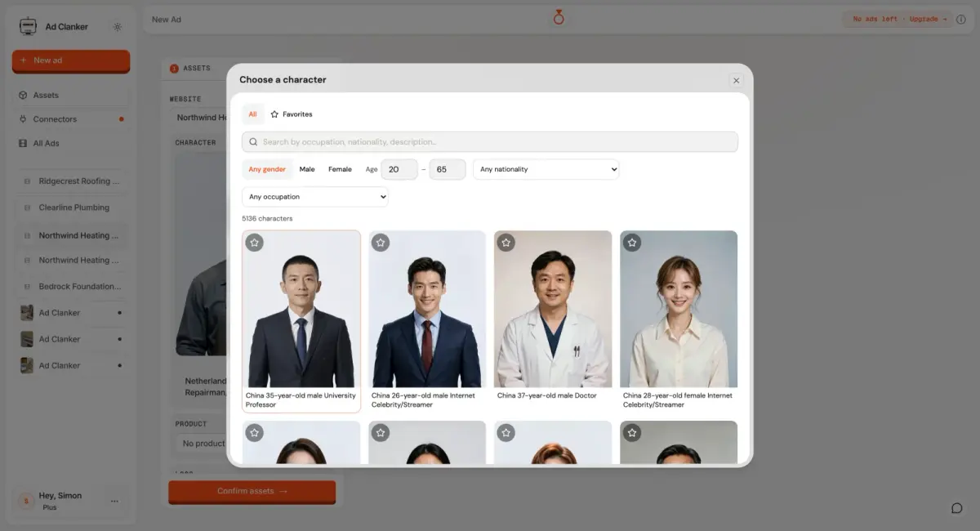Filter characters by Female gender
The height and width of the screenshot is (531, 980).
click(340, 169)
